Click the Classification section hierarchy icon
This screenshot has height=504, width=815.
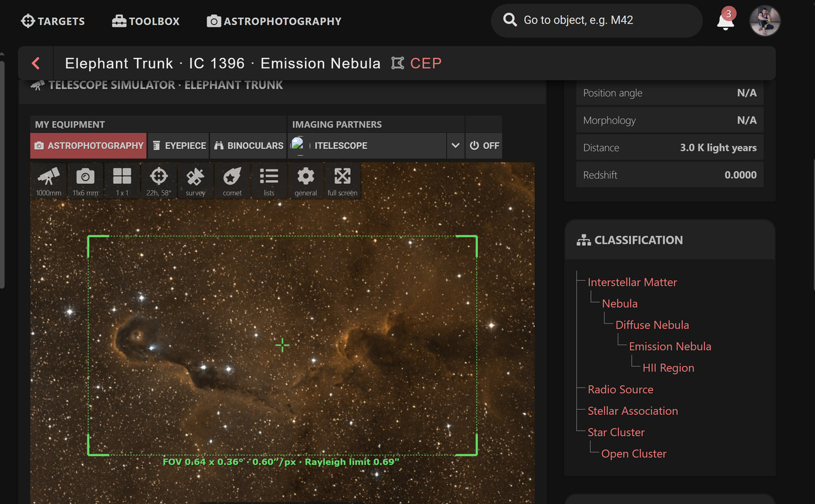[583, 240]
